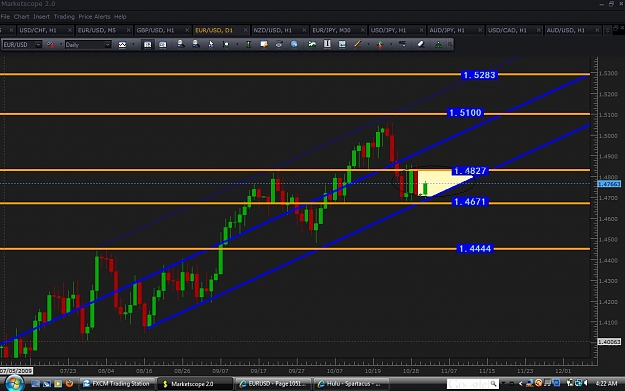625x391 pixels.
Task: Click the 07/08/2009 date label on time axis
Action: point(16,371)
